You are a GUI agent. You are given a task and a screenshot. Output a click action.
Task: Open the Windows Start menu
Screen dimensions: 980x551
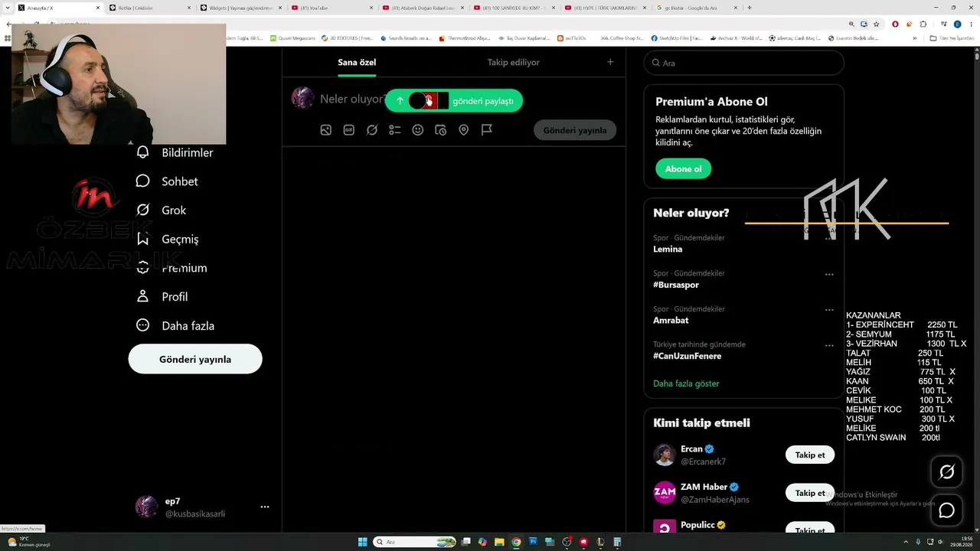coord(363,542)
